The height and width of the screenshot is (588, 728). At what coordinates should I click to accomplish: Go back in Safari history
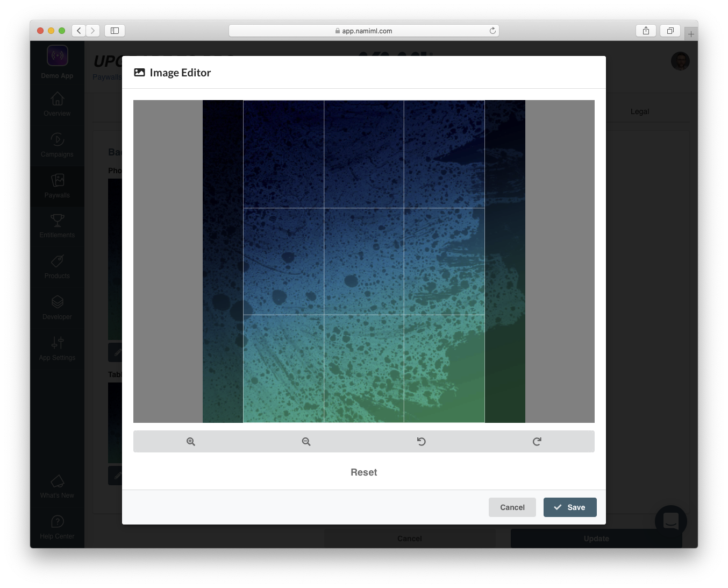coord(79,31)
